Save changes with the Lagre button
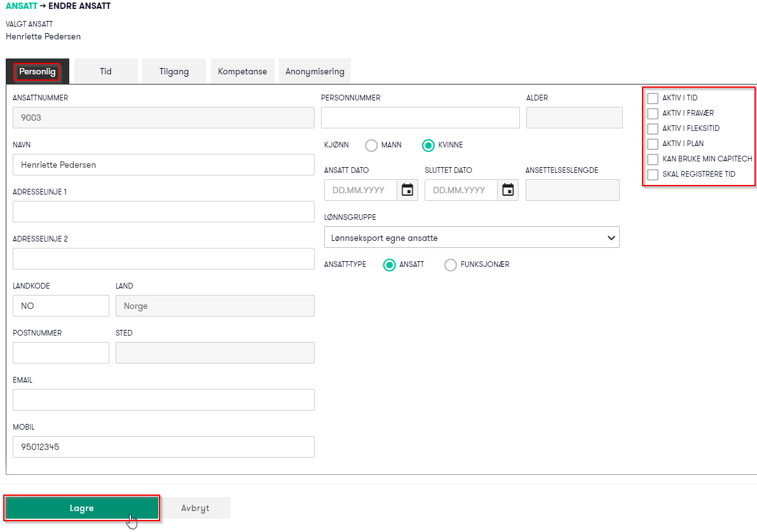The height and width of the screenshot is (532, 757). [x=81, y=508]
